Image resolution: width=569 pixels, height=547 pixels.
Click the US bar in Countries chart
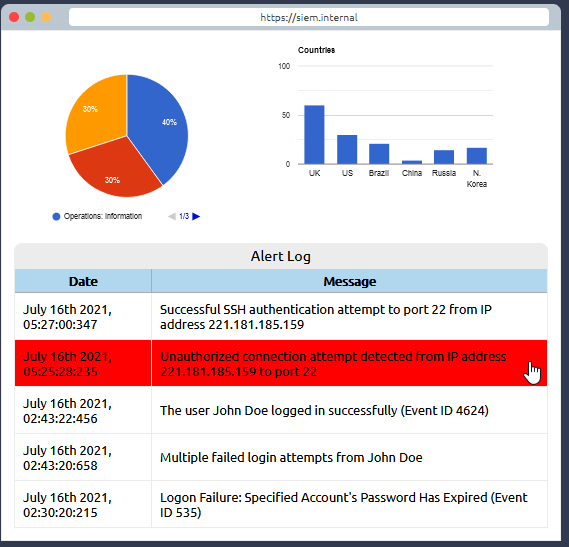click(x=347, y=150)
